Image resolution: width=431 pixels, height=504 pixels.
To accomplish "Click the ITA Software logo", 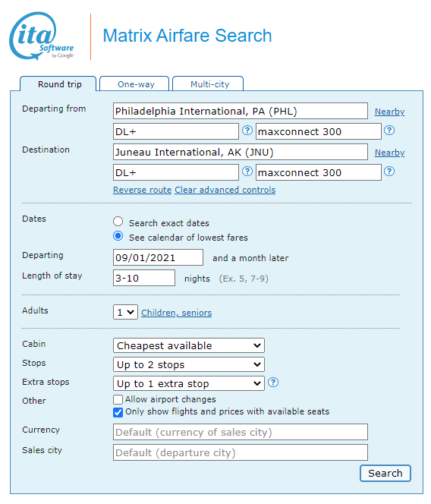I will click(42, 36).
